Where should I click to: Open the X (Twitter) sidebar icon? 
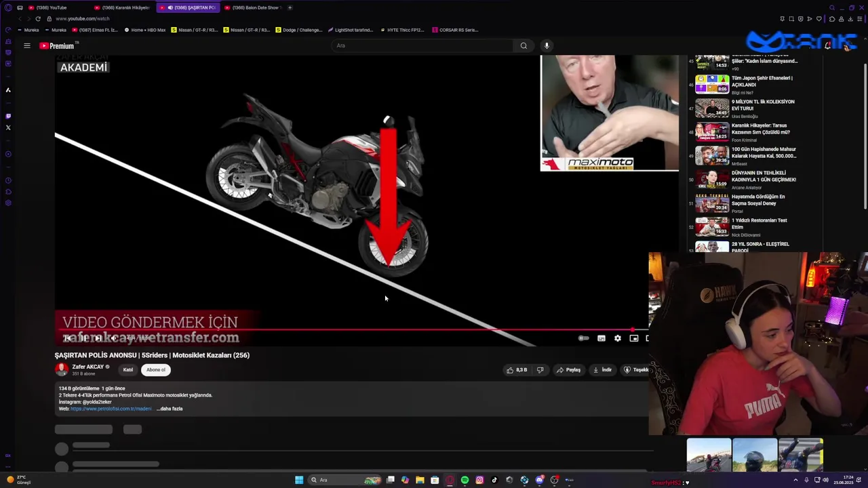pyautogui.click(x=8, y=127)
